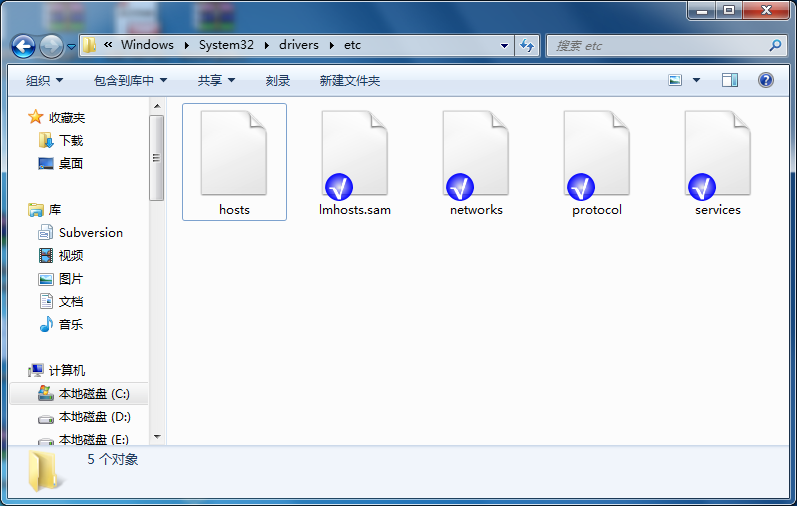This screenshot has height=506, width=797.
Task: Open subfolder arrow after drivers breadcrumb
Action: (x=331, y=45)
